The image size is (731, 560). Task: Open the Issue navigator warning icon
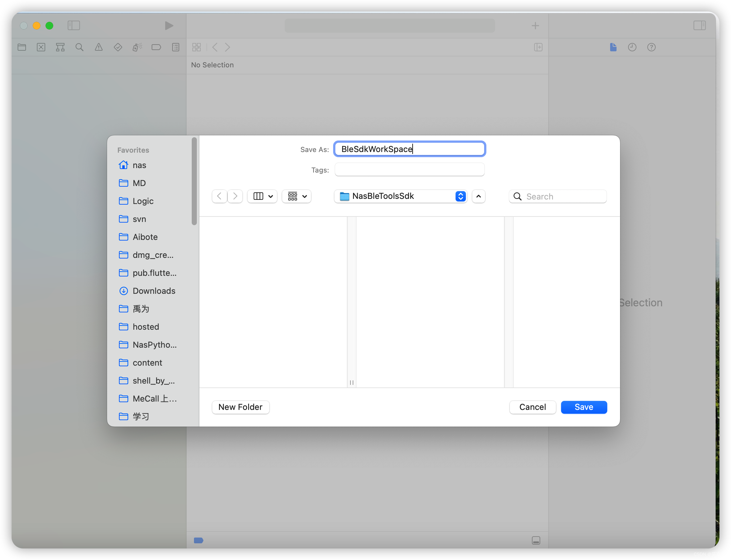coord(99,47)
